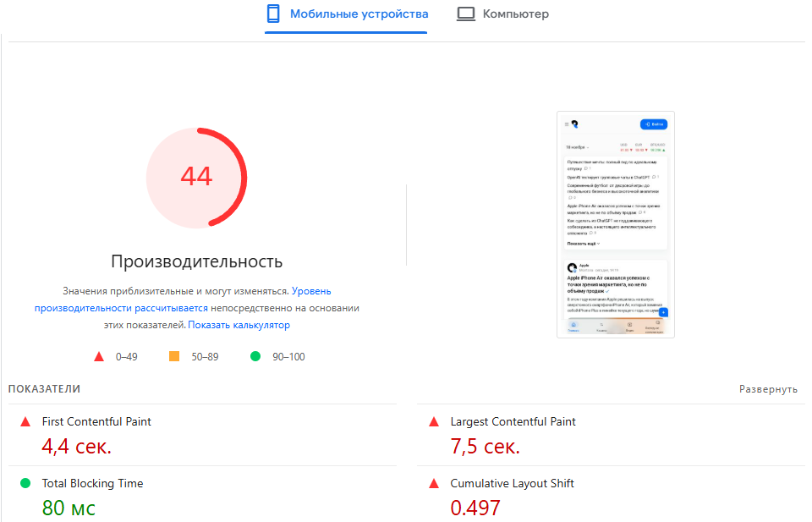812x522 pixels.
Task: Click the red triangle next to First Contentful Paint
Action: pyautogui.click(x=25, y=421)
